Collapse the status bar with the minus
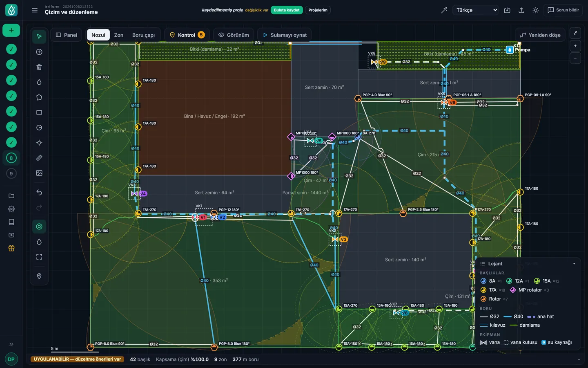Viewport: 588px width, 368px height. tap(579, 359)
